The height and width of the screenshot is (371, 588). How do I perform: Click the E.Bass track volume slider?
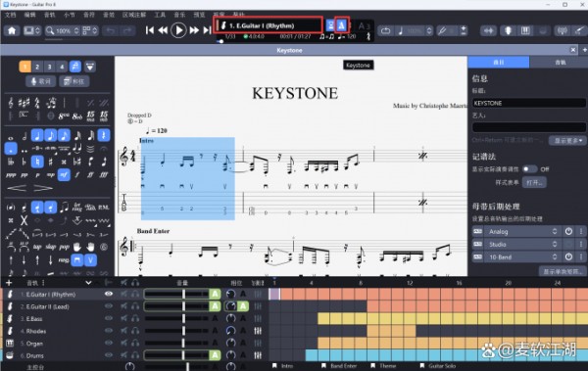[176, 318]
